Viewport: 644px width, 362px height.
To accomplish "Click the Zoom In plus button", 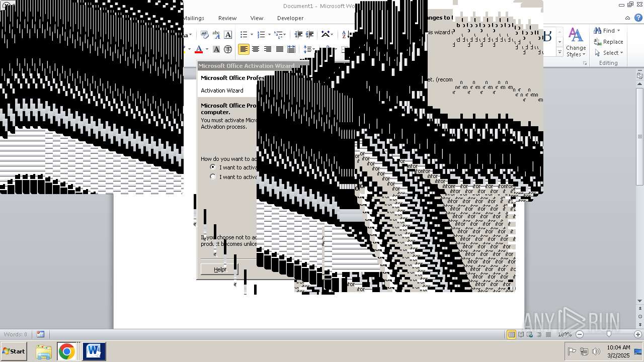I will 638,334.
